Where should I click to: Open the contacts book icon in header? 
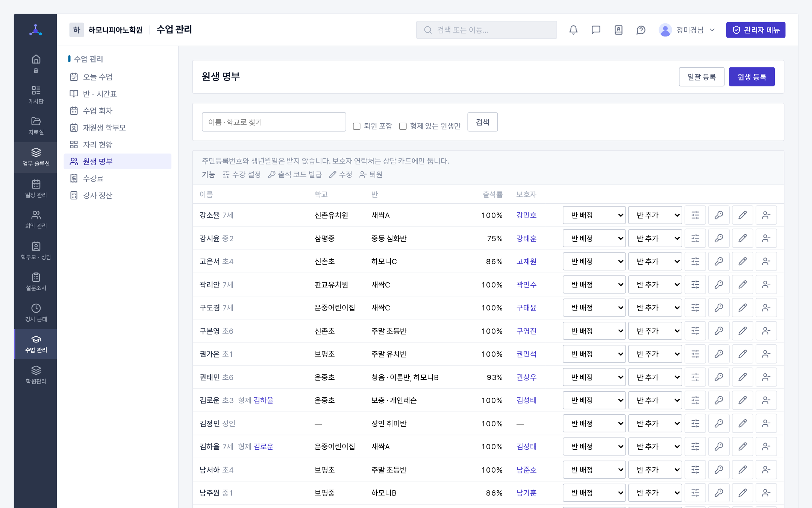click(618, 30)
